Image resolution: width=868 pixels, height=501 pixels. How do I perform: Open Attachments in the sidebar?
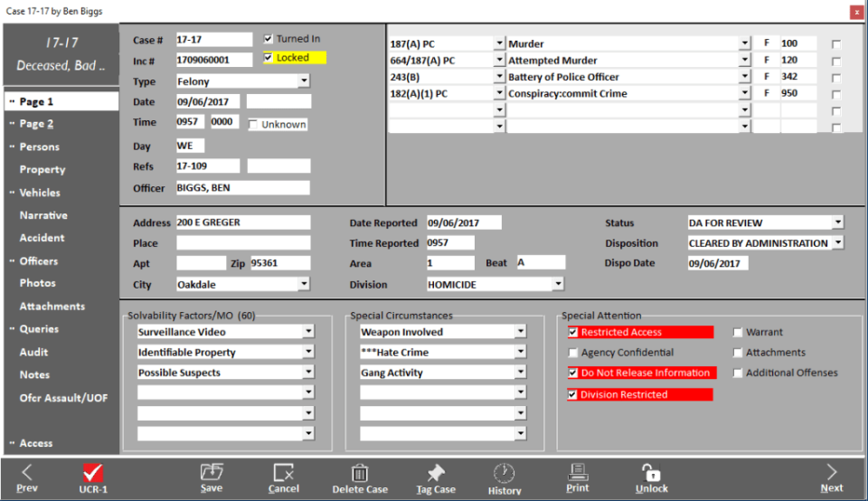click(52, 307)
